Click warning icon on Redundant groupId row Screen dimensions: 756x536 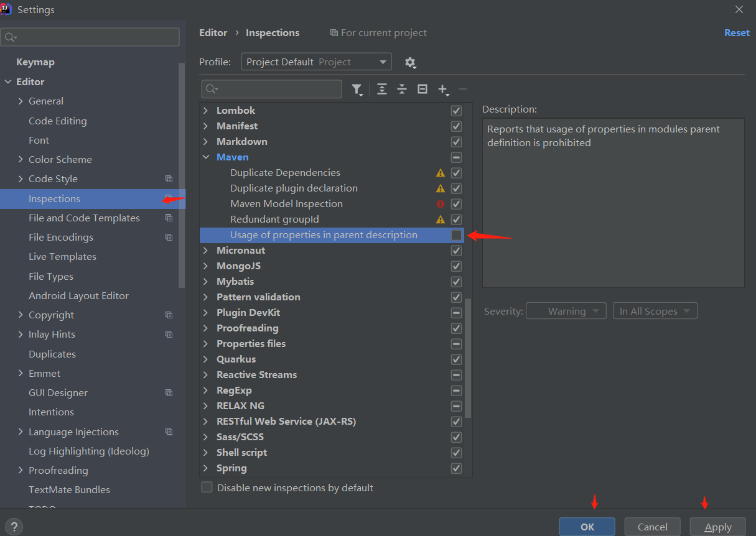441,219
